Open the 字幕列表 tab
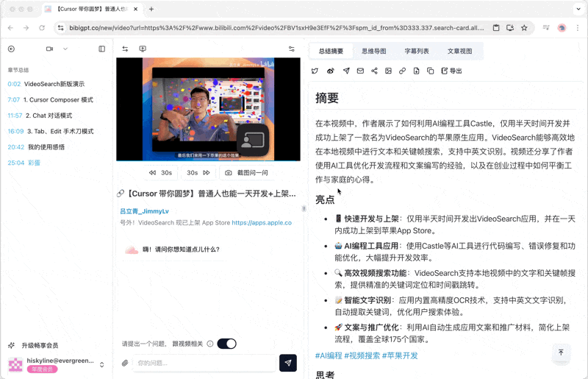The width and height of the screenshot is (588, 379). coord(417,51)
